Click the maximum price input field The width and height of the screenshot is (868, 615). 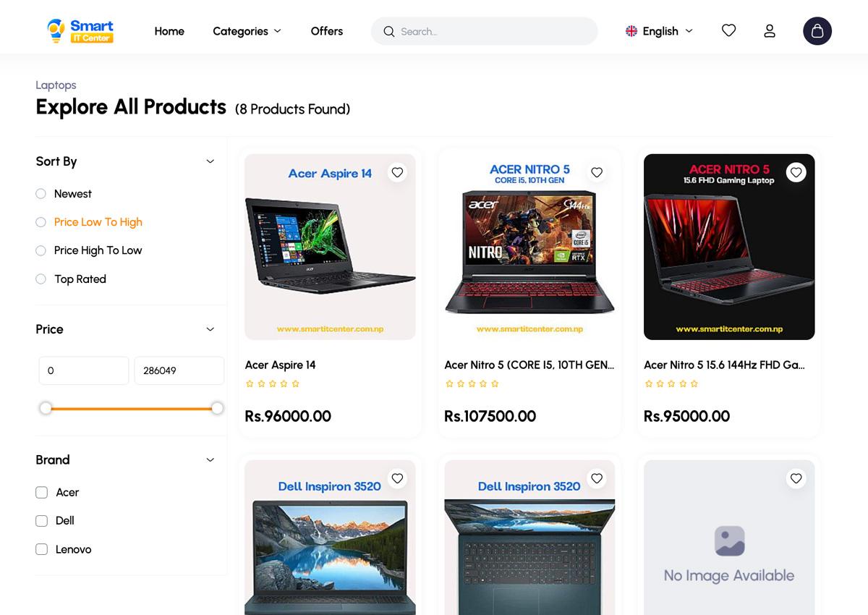pos(179,370)
